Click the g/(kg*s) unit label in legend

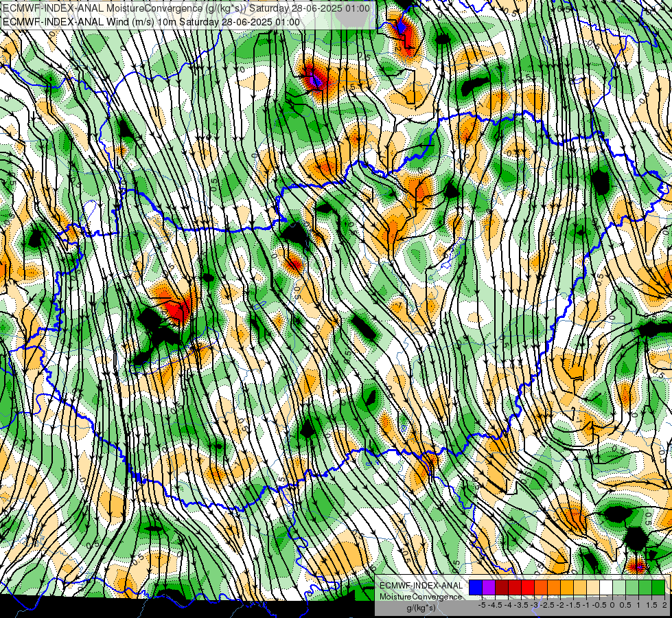point(421,608)
